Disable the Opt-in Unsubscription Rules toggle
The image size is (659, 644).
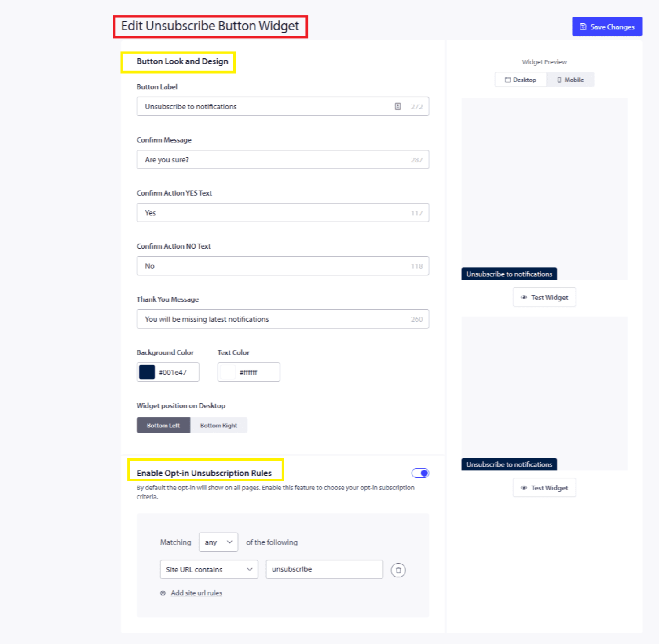(420, 473)
